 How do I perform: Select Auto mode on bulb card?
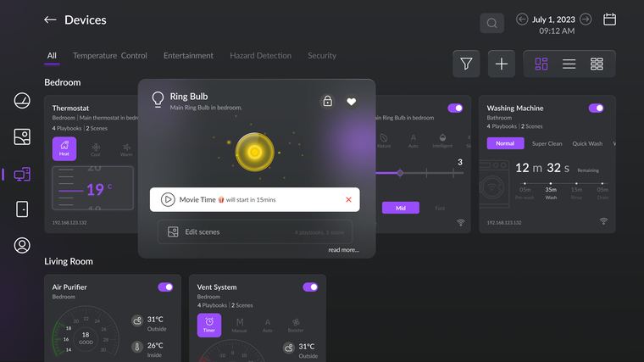click(414, 141)
